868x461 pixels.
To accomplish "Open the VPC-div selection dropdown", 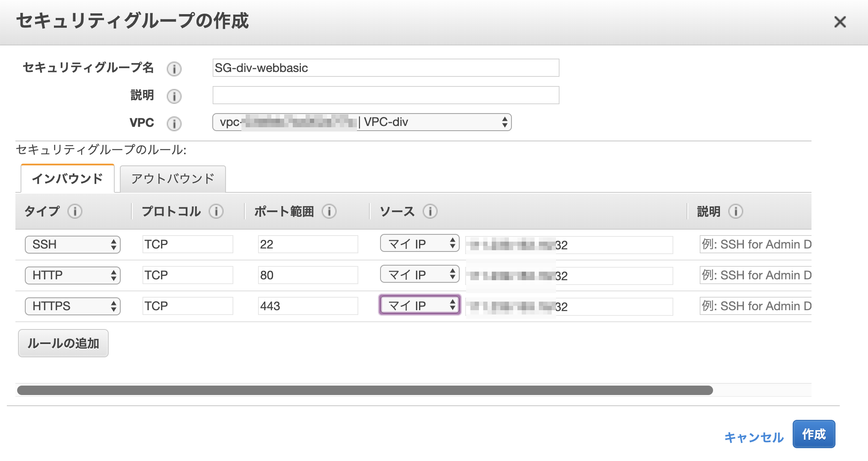I will tap(362, 122).
